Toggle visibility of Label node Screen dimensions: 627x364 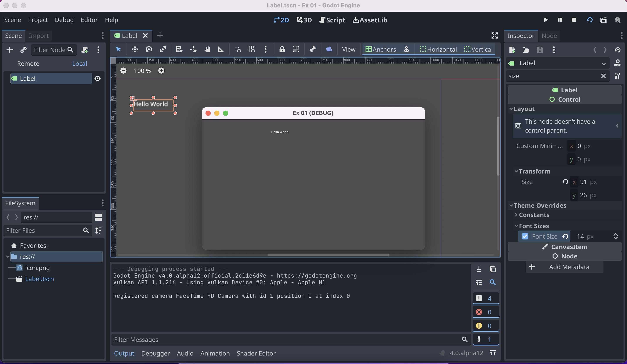(98, 79)
